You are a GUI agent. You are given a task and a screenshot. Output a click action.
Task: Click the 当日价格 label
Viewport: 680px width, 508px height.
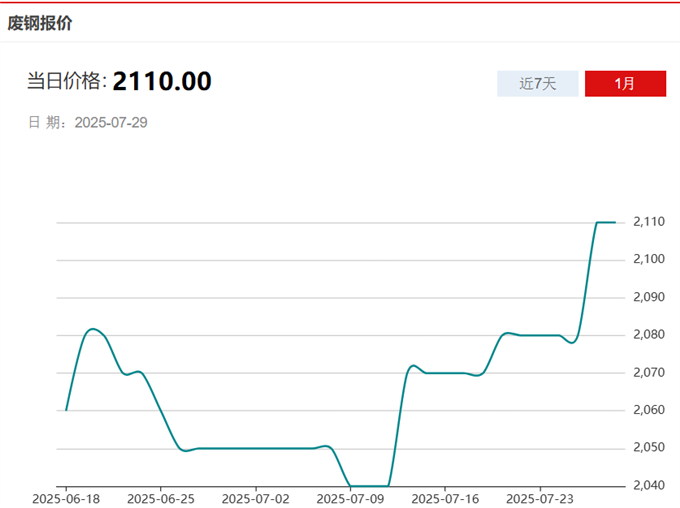(66, 82)
